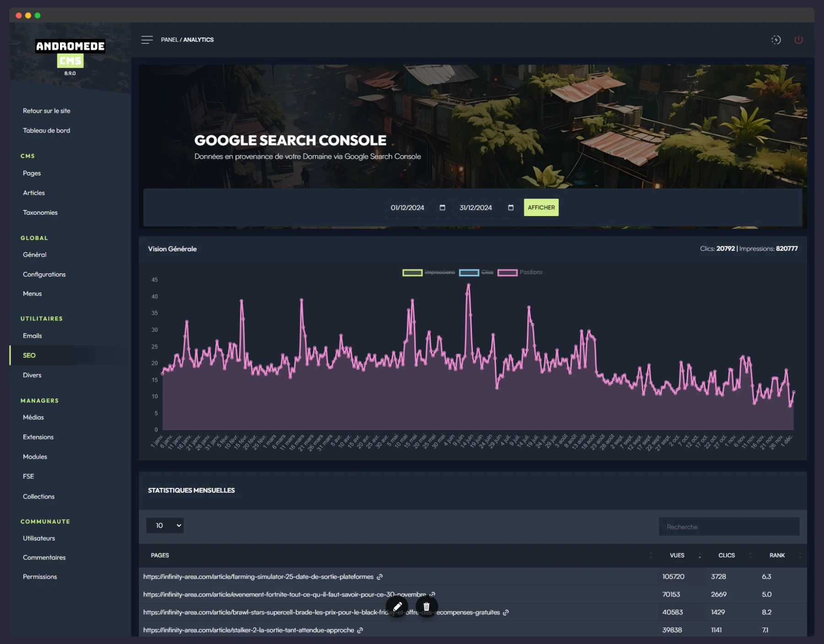Click the Vision Générale panel title

click(x=173, y=249)
